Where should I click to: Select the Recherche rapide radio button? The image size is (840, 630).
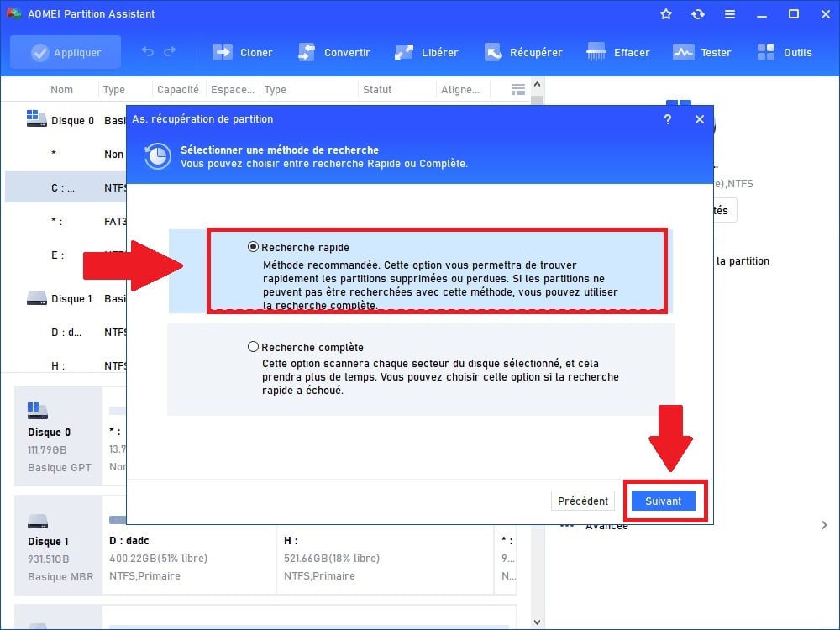pos(254,248)
